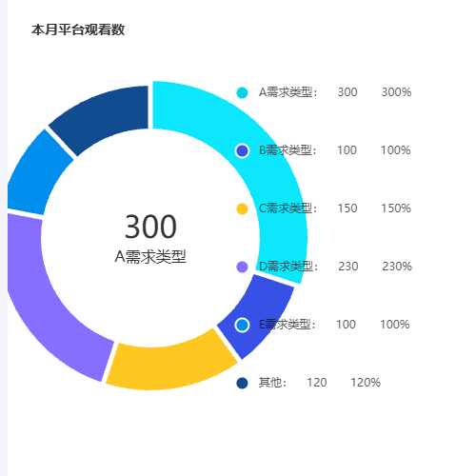Toggle C需求类型 legend label
Image resolution: width=476 pixels, height=476 pixels.
(x=288, y=208)
